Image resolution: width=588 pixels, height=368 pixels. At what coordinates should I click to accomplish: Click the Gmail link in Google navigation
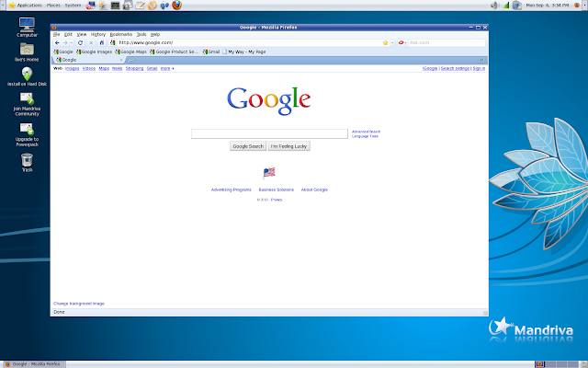pyautogui.click(x=152, y=68)
